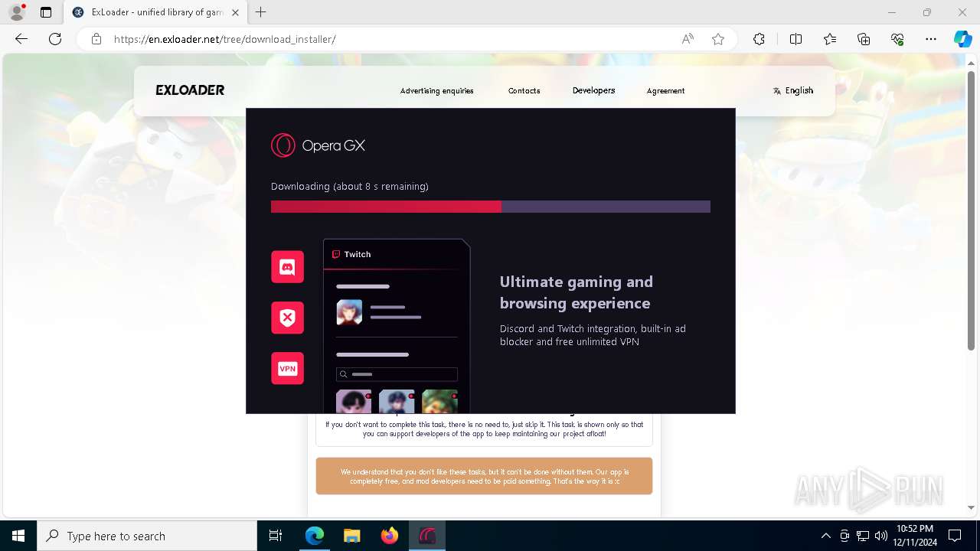
Task: Open the Read aloud icon
Action: coord(688,39)
